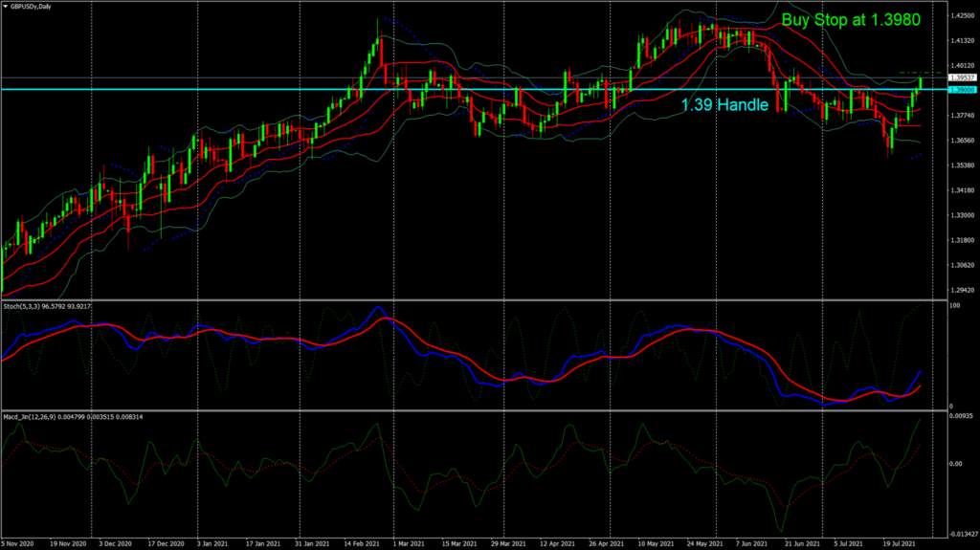Click the white current price tag 1.39537
980x550 pixels.
coord(962,78)
